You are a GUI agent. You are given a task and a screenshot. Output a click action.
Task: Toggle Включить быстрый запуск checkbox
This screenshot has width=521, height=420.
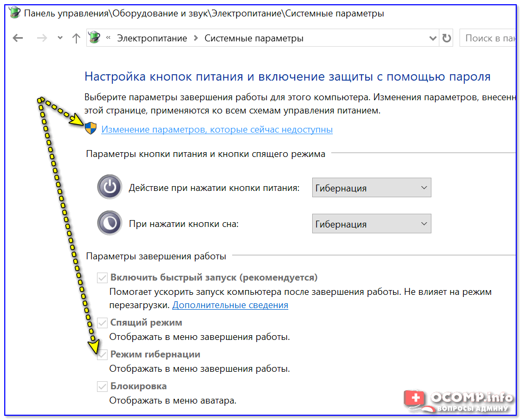102,278
